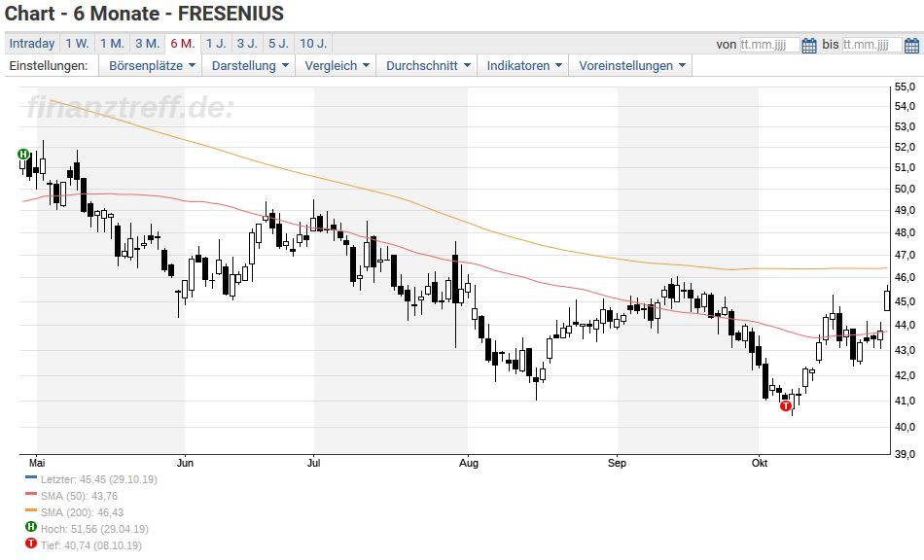Select the 6 M. range tab
This screenshot has width=924, height=560.
coord(183,44)
